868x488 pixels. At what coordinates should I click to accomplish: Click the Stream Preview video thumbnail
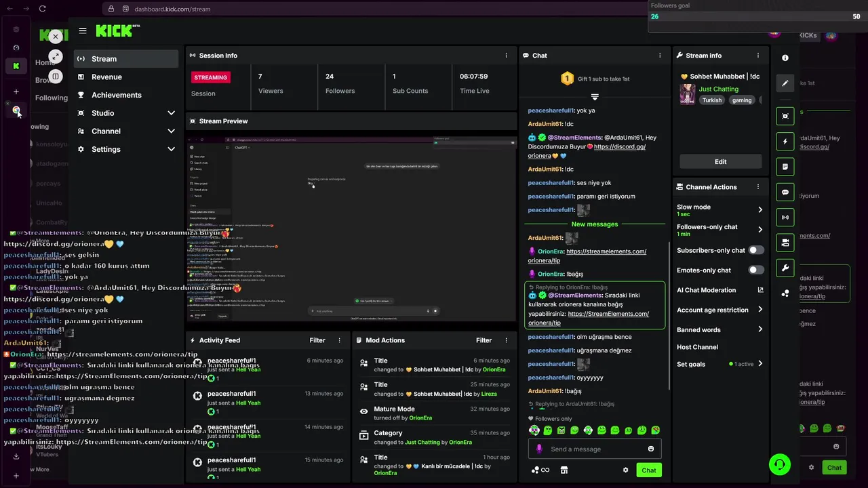coord(351,228)
